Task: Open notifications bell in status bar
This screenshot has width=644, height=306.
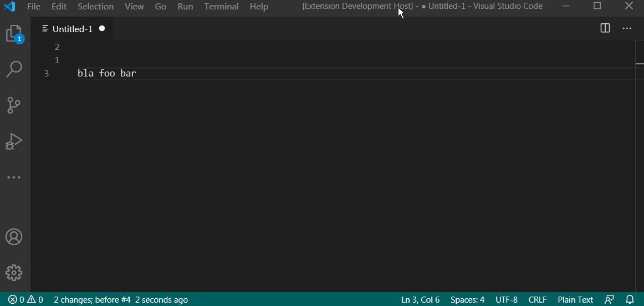Action: (630, 300)
